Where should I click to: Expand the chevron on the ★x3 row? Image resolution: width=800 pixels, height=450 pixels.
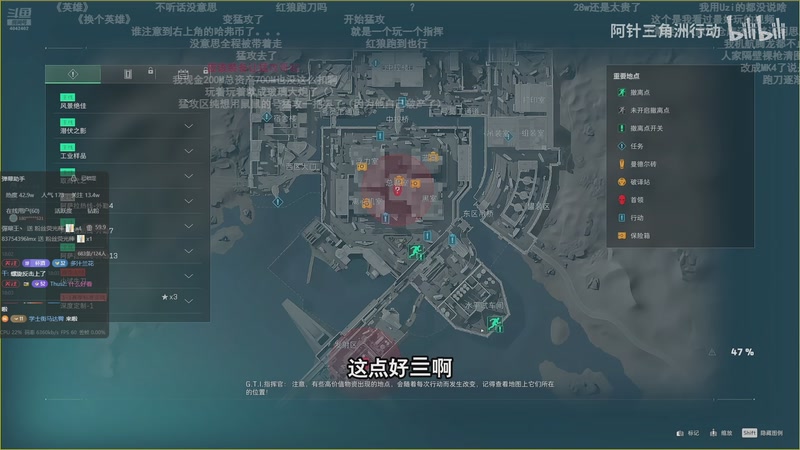click(188, 301)
